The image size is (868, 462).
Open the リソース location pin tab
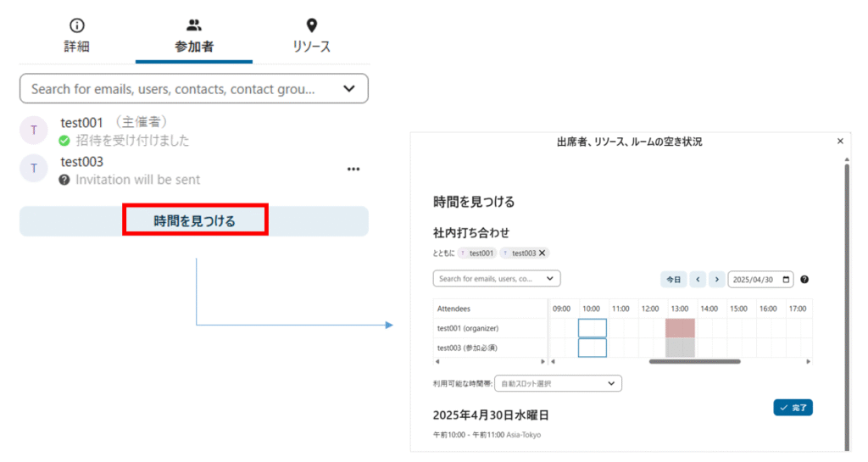coord(311,36)
